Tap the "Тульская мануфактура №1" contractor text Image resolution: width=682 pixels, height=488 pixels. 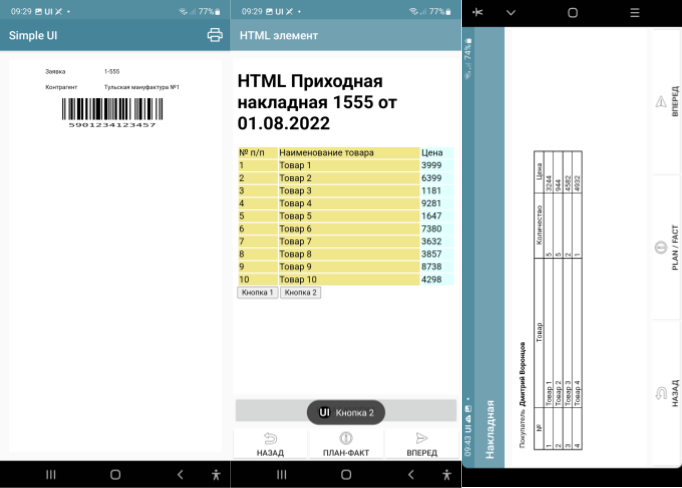tap(141, 87)
